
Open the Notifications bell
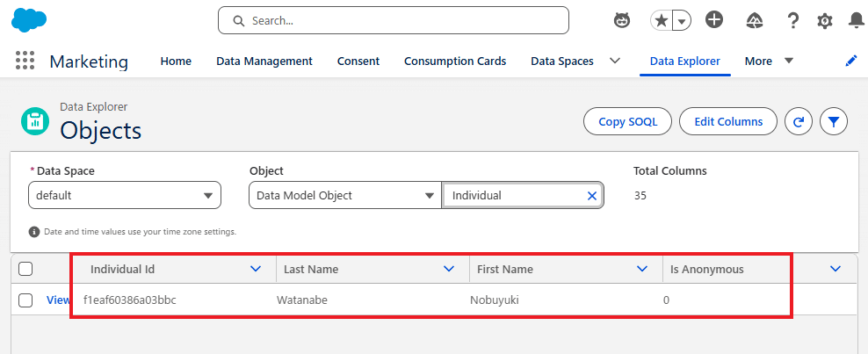(856, 21)
